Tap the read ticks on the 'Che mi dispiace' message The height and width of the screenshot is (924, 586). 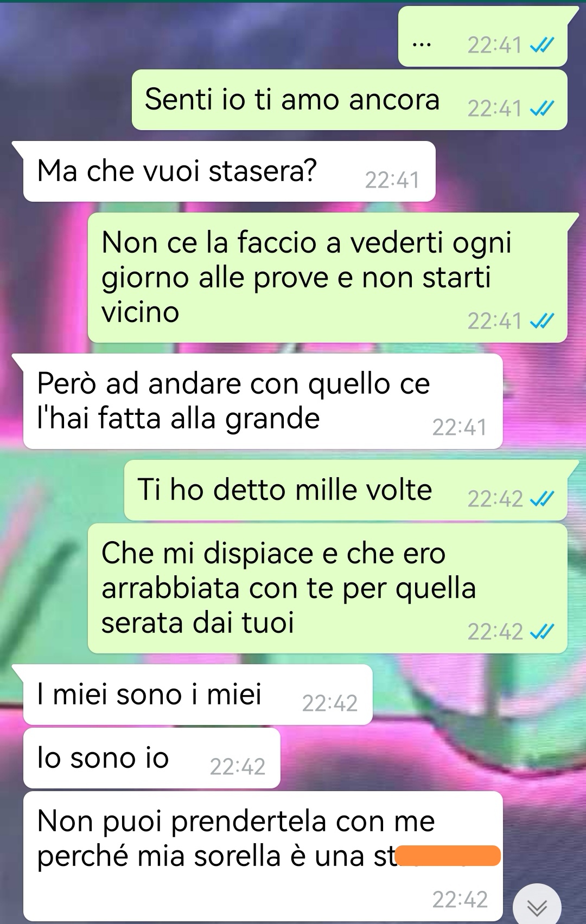click(542, 631)
